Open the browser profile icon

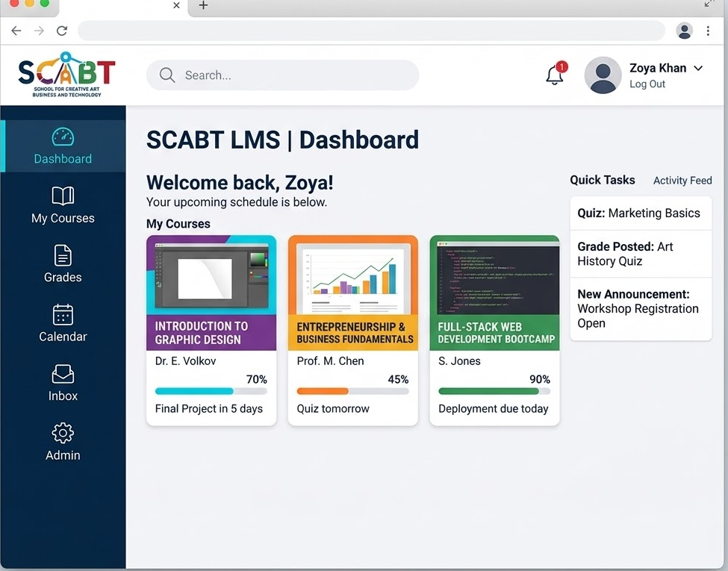(x=684, y=31)
